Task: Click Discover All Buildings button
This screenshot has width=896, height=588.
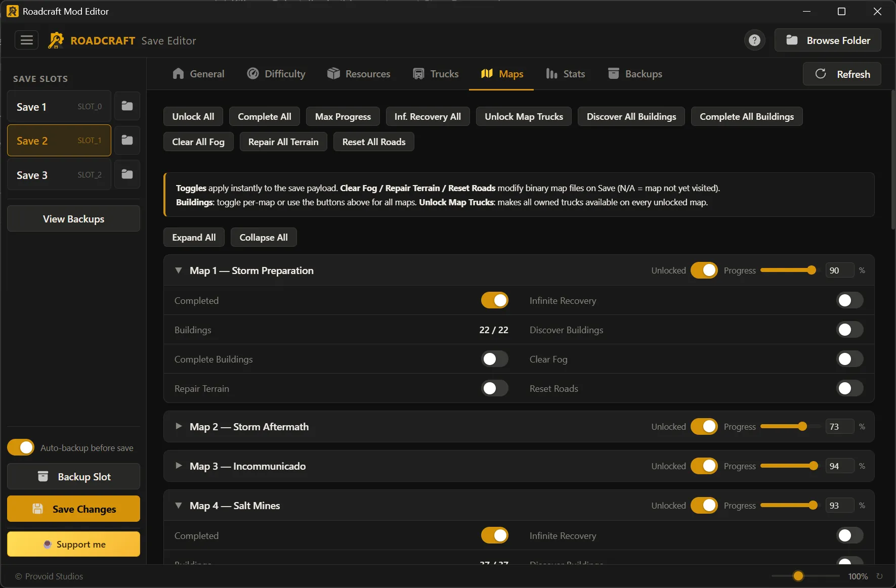Action: tap(631, 116)
